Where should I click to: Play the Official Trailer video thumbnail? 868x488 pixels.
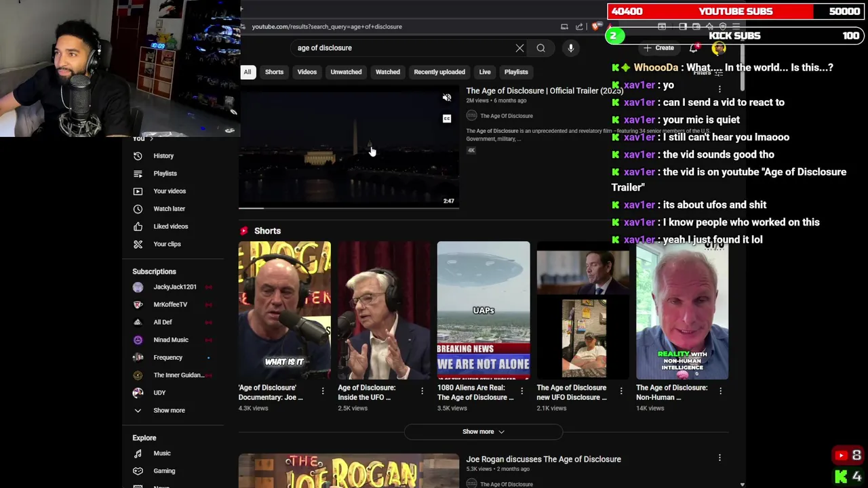pyautogui.click(x=349, y=147)
